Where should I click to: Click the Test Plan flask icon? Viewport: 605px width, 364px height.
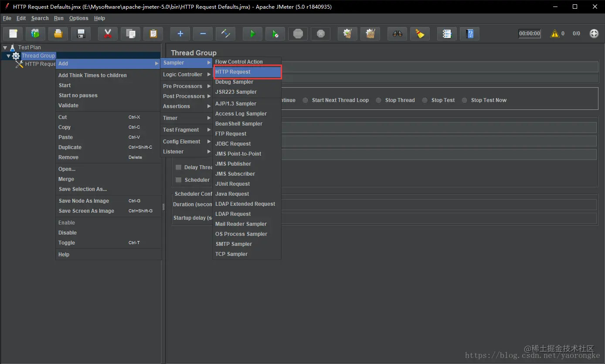pyautogui.click(x=13, y=48)
